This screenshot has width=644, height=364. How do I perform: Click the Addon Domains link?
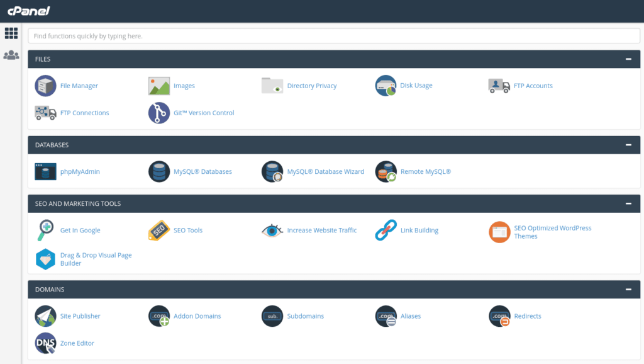coord(197,316)
